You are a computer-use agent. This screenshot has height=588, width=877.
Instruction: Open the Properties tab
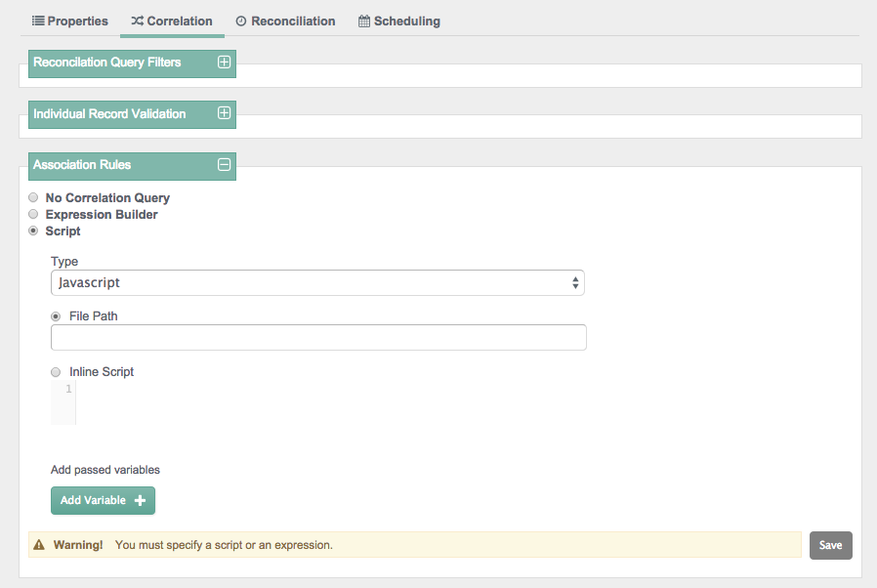pyautogui.click(x=70, y=21)
